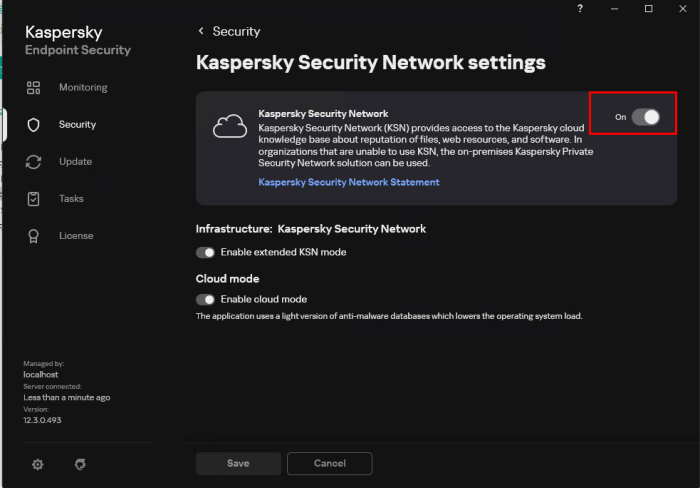
Task: Click the question mark help icon
Action: coord(580,9)
